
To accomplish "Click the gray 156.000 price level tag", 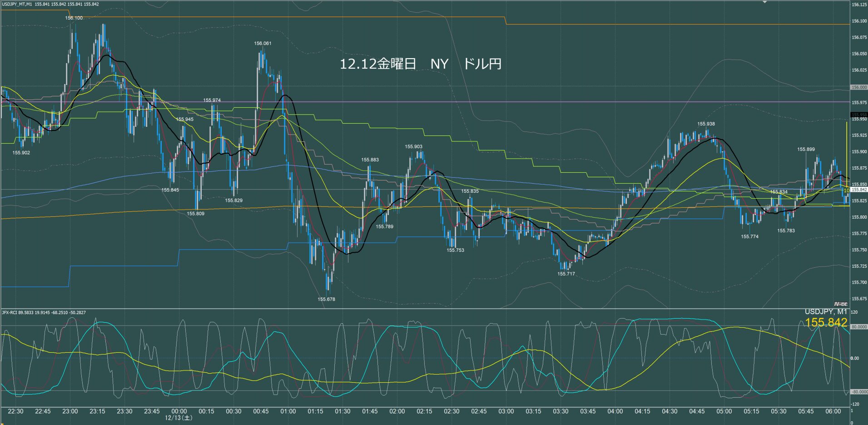I will [x=858, y=87].
